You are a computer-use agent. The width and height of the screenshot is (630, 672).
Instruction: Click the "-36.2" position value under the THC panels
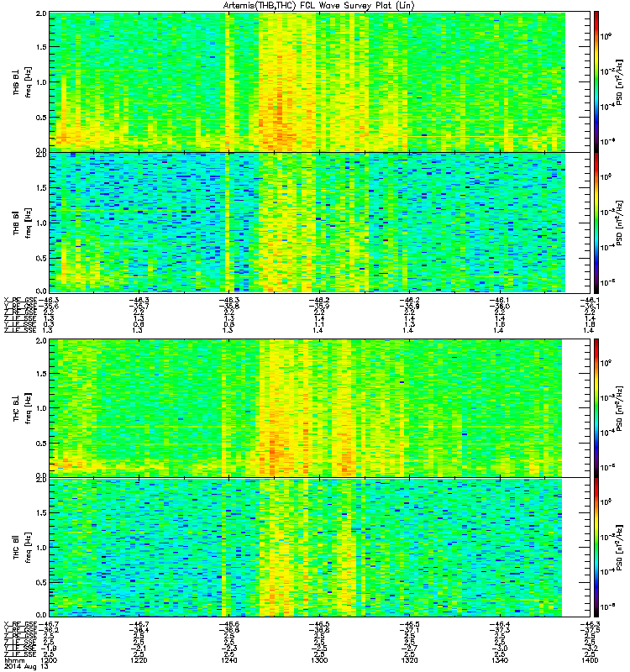(49, 630)
